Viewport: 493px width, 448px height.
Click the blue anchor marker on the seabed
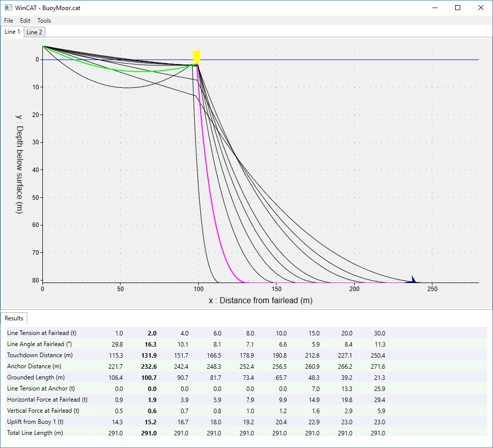coord(413,278)
